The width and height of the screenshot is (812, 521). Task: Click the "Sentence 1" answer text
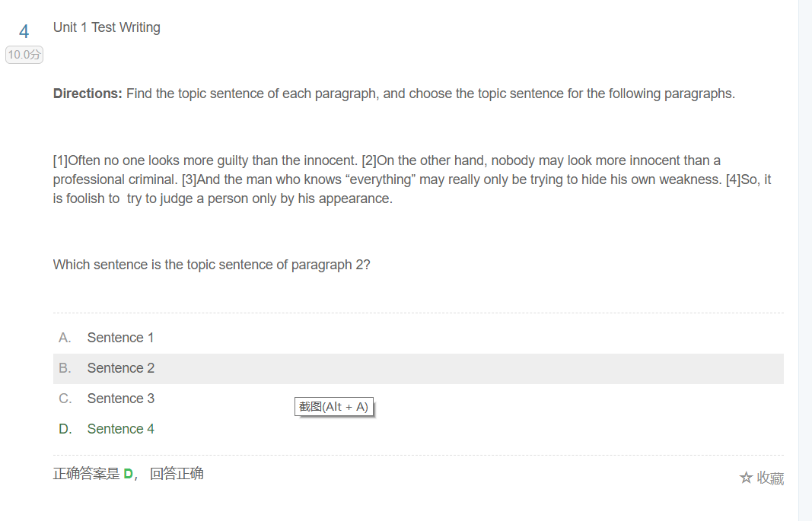click(x=120, y=338)
